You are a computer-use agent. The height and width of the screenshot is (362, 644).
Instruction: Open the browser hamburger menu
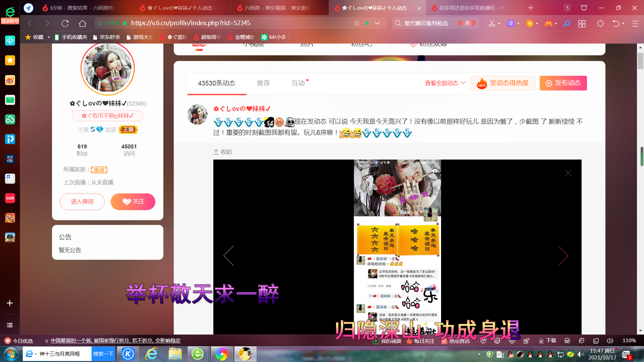tap(635, 23)
